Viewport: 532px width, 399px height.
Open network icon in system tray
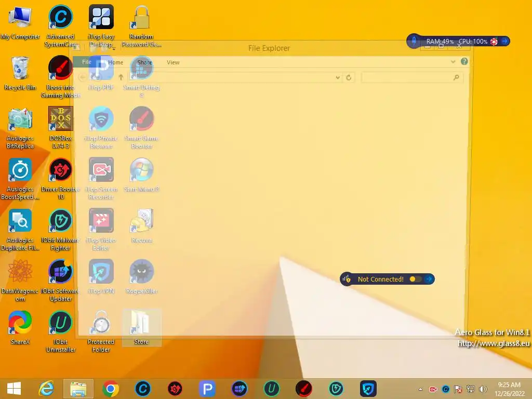pyautogui.click(x=471, y=389)
